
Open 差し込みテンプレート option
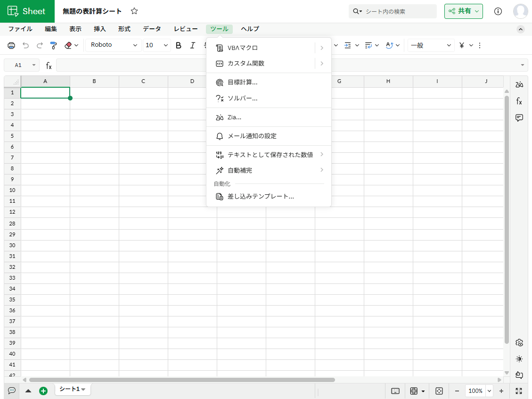pyautogui.click(x=261, y=196)
